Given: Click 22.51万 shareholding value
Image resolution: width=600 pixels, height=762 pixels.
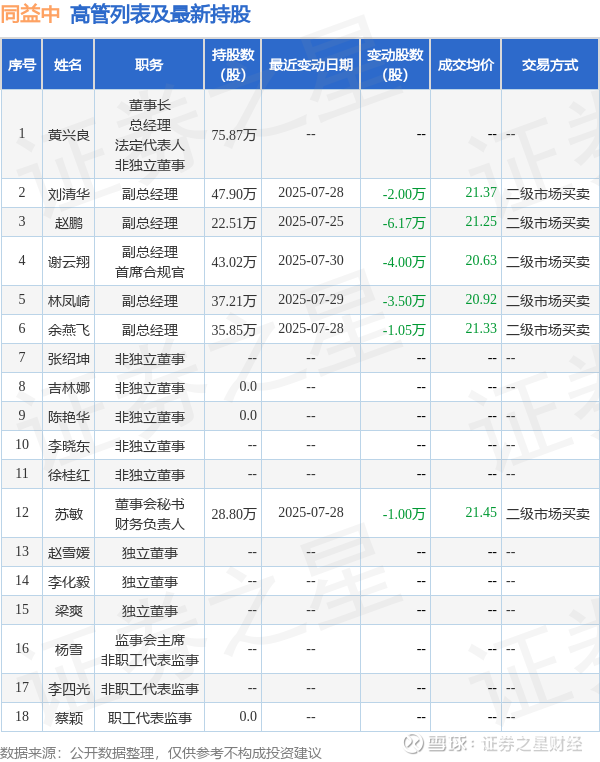Looking at the screenshot, I should 233,223.
